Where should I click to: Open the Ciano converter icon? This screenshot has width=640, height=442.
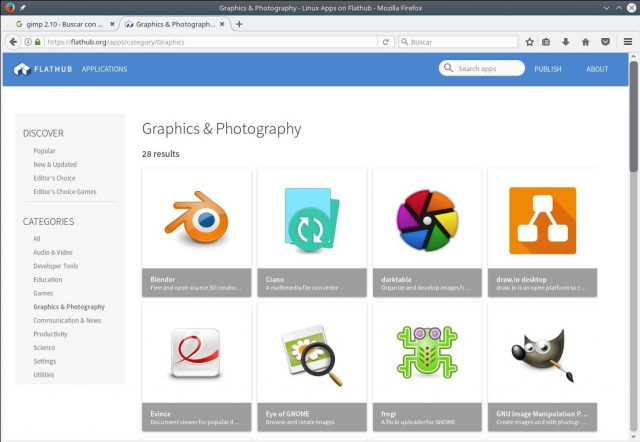click(x=312, y=220)
